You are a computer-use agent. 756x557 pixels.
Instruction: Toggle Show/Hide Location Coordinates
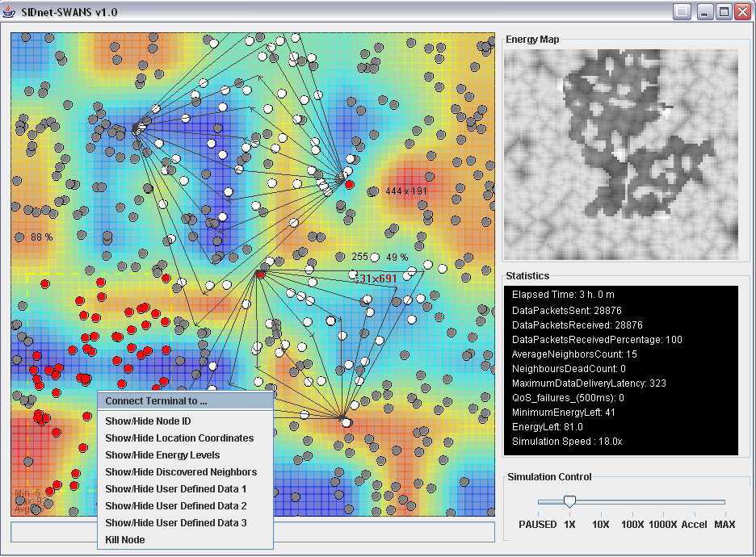tap(179, 438)
